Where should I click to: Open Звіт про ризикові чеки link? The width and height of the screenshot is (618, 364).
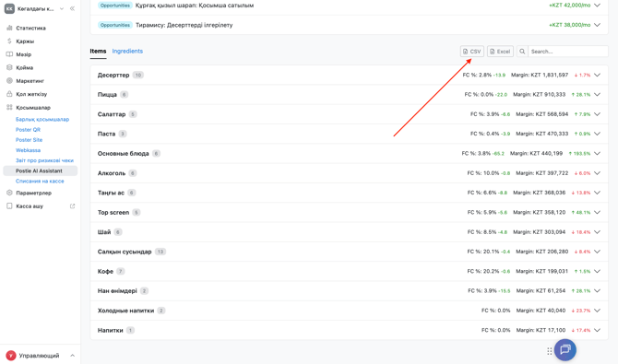coord(44,160)
